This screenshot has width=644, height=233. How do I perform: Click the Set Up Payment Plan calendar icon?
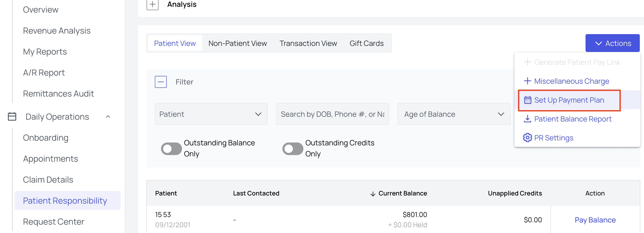point(528,100)
